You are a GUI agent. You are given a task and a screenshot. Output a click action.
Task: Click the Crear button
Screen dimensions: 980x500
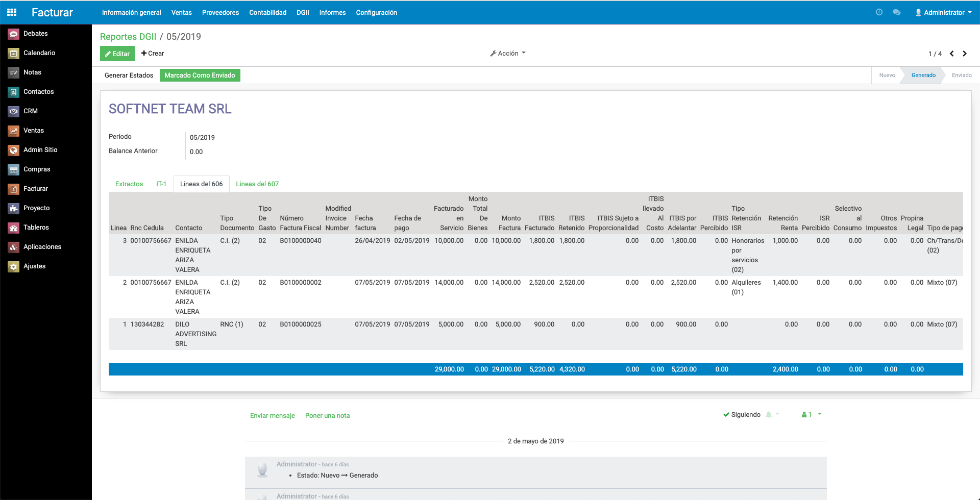(x=153, y=54)
